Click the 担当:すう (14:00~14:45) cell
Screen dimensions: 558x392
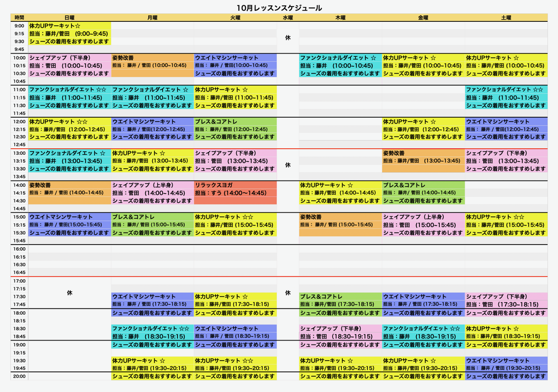(235, 193)
